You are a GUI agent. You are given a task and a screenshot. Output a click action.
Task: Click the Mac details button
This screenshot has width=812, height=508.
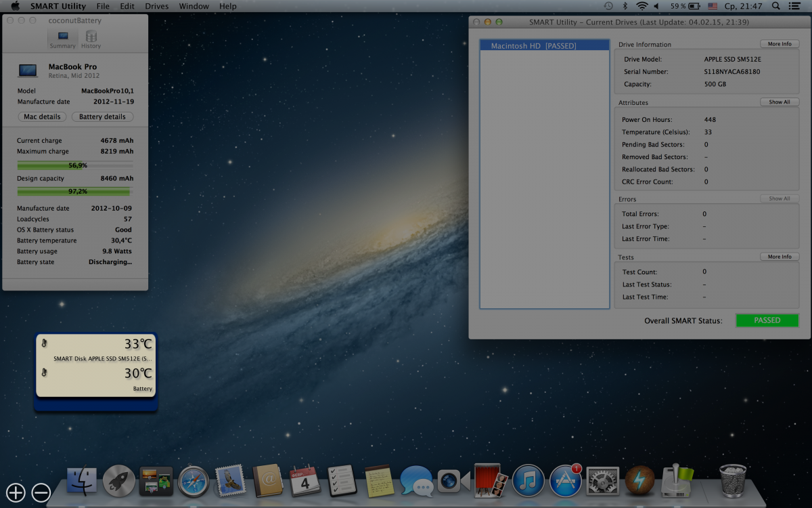(42, 117)
